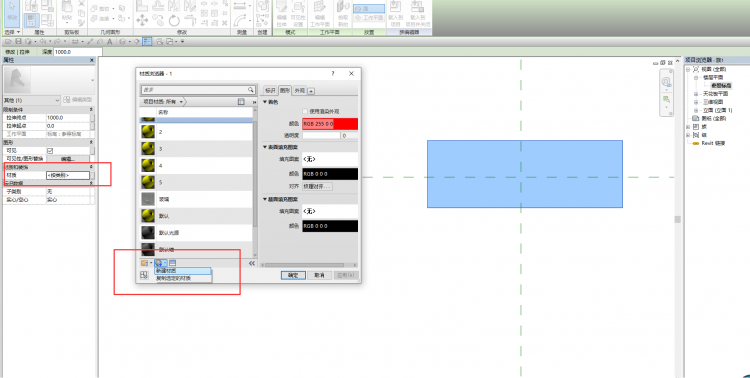Toggle the 使用渲染外观 checkbox

tap(305, 111)
